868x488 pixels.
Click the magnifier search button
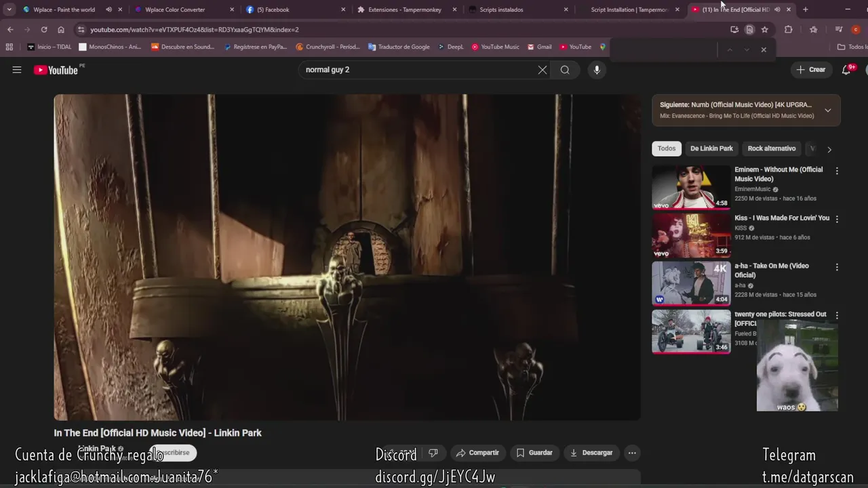pos(565,70)
